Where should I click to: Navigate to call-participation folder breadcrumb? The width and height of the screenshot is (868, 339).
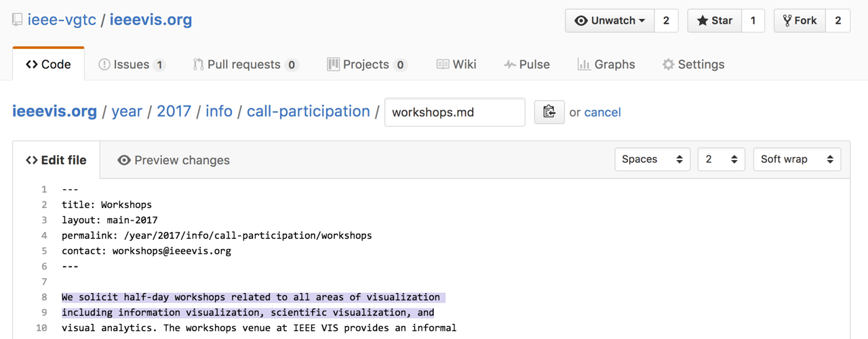(308, 111)
